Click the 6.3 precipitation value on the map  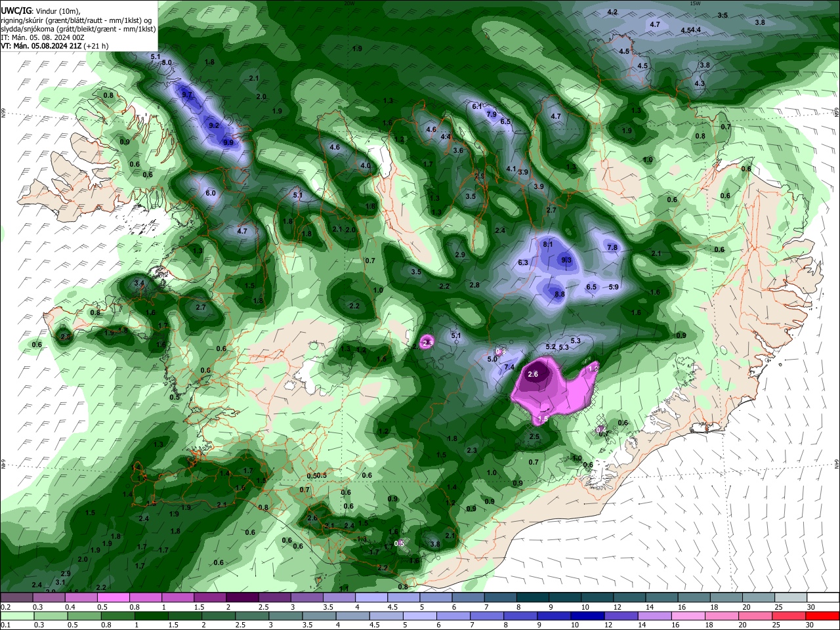(523, 262)
